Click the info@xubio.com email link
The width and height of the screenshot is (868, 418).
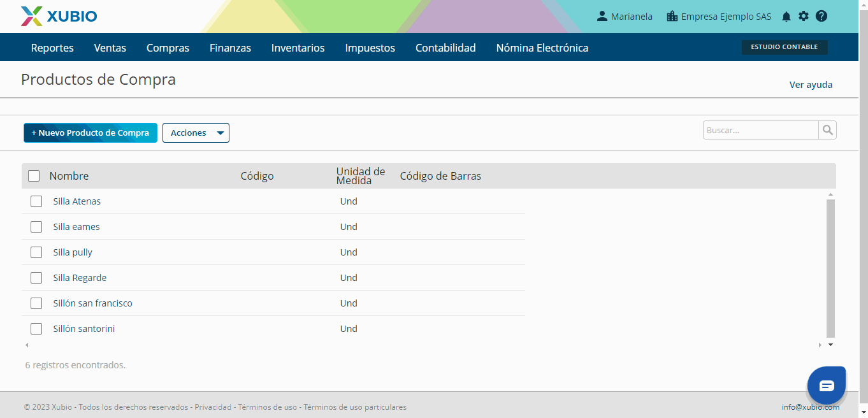pyautogui.click(x=811, y=407)
